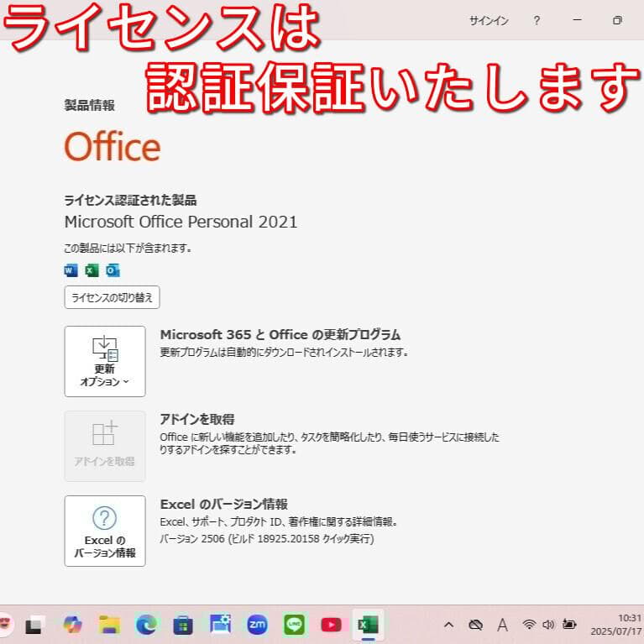Click the 製品情報 heading
Screen dimensions: 644x644
[90, 105]
